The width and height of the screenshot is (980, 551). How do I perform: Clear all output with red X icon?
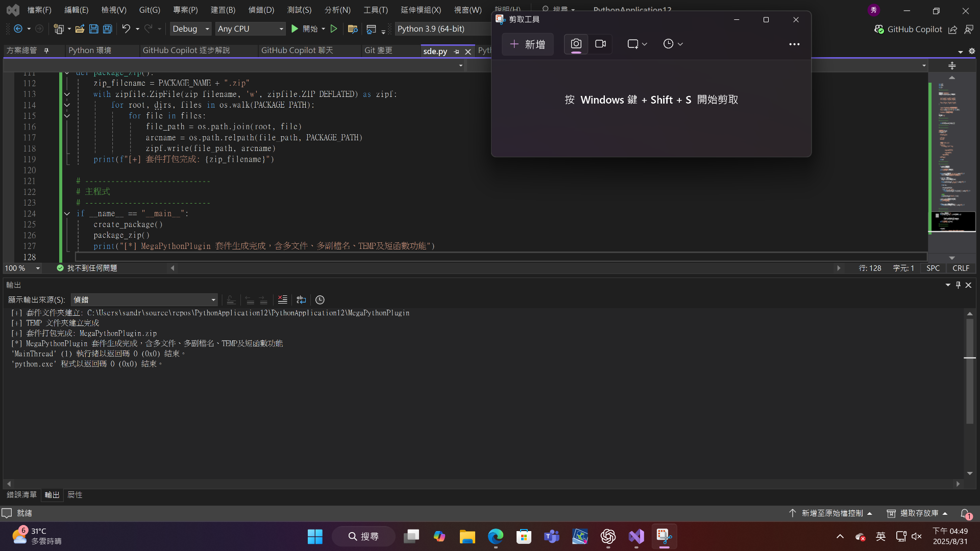tap(282, 300)
